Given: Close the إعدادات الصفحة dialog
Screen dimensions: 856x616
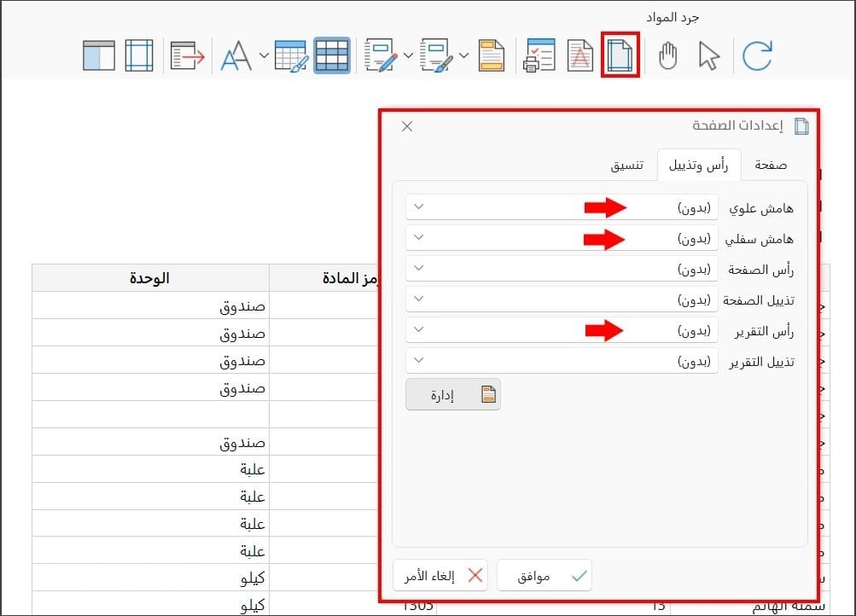Looking at the screenshot, I should 407,126.
